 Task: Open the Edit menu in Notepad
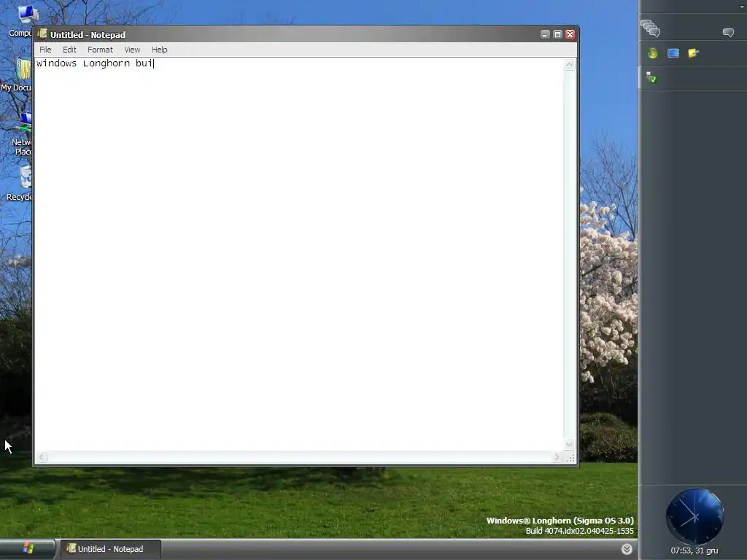pyautogui.click(x=69, y=50)
